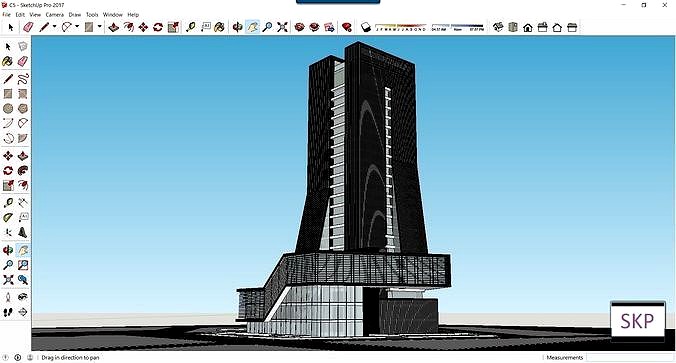Open the Tools menu
Image resolution: width=676 pixels, height=363 pixels.
(92, 15)
